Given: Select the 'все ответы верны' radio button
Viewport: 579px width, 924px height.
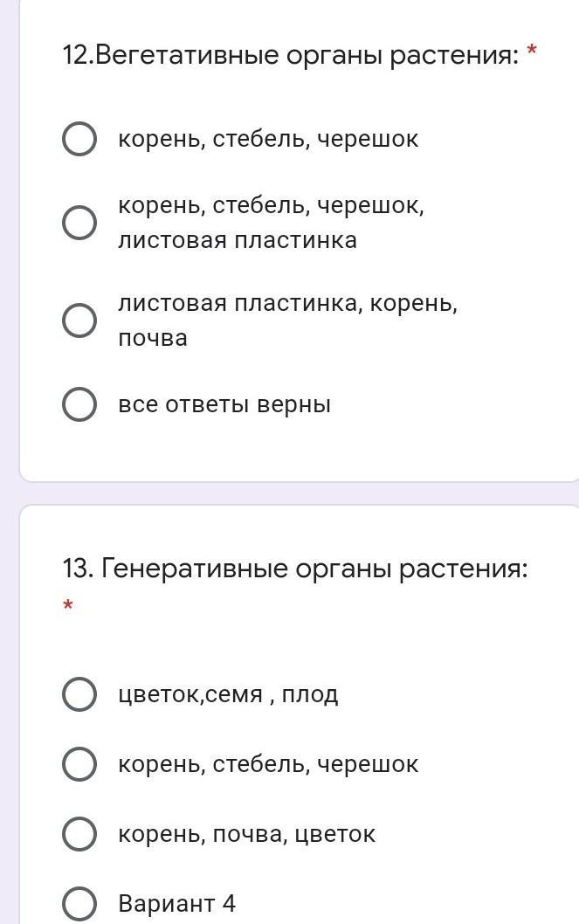Looking at the screenshot, I should [79, 404].
